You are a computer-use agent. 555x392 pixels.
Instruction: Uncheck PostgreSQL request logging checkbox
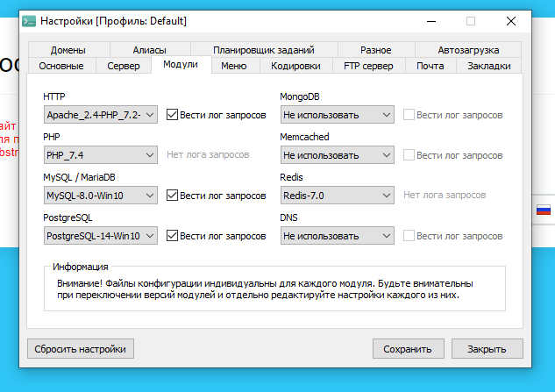pos(173,236)
